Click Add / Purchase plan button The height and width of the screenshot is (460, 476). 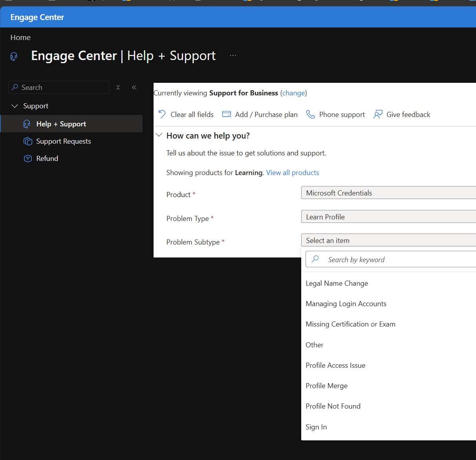pyautogui.click(x=260, y=114)
